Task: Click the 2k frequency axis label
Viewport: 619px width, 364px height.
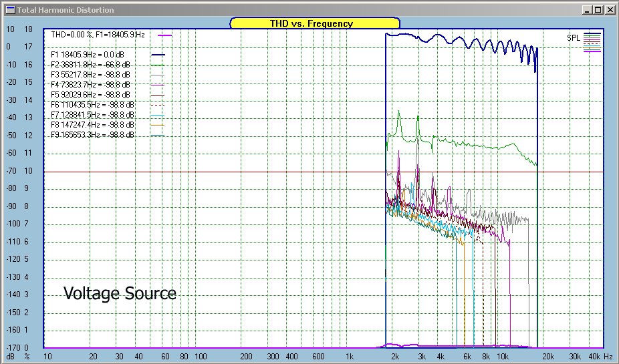Action: (x=395, y=357)
